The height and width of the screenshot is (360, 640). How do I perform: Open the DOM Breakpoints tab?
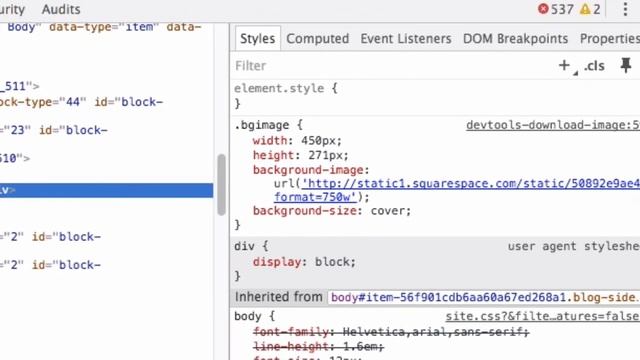(516, 39)
